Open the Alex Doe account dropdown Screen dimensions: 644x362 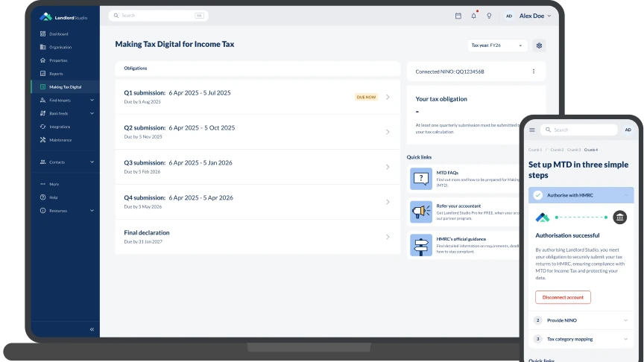point(535,16)
